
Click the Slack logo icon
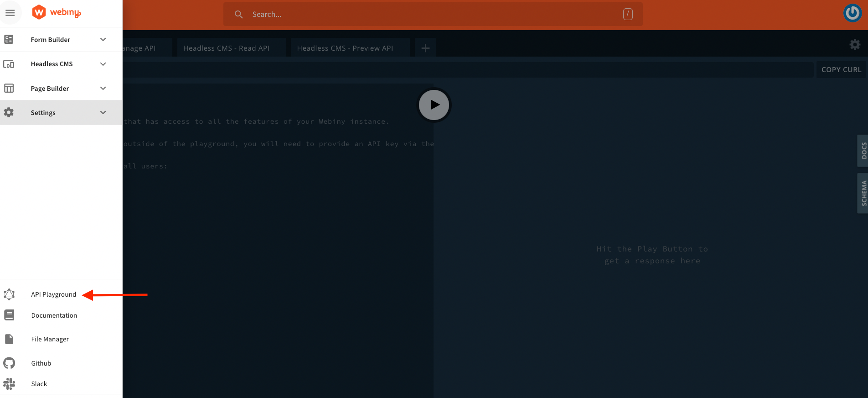[9, 384]
